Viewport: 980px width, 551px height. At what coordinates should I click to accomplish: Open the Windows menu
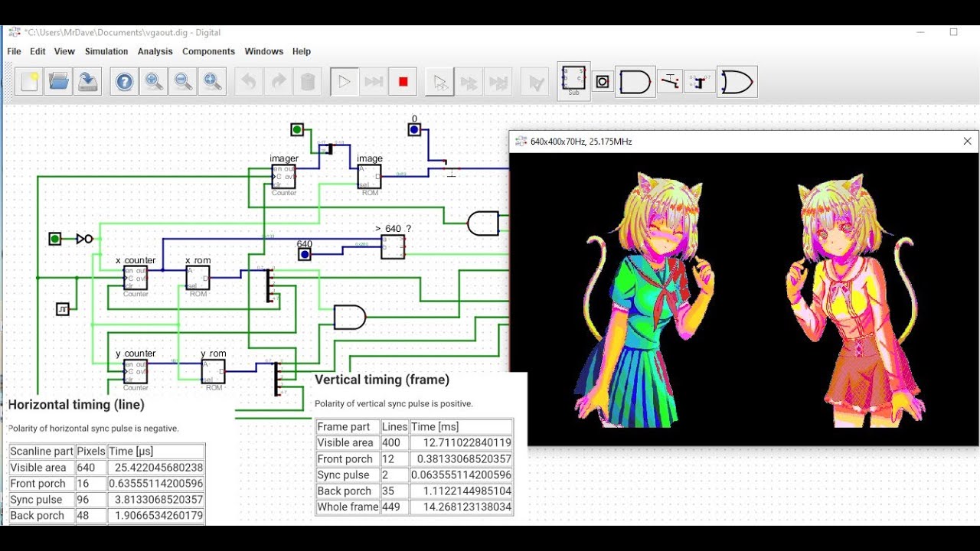(x=264, y=51)
